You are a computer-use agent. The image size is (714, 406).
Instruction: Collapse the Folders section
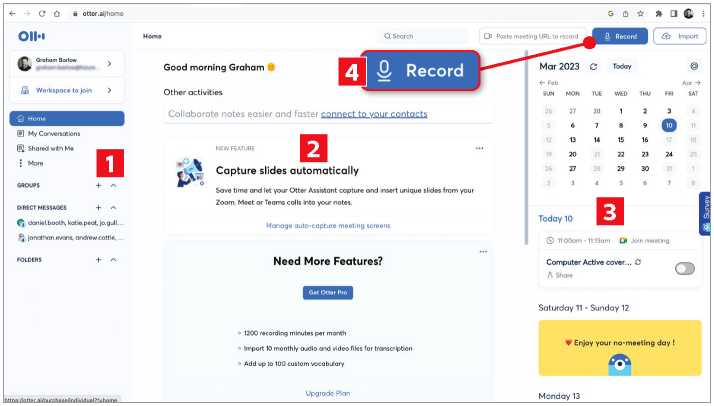(x=113, y=259)
